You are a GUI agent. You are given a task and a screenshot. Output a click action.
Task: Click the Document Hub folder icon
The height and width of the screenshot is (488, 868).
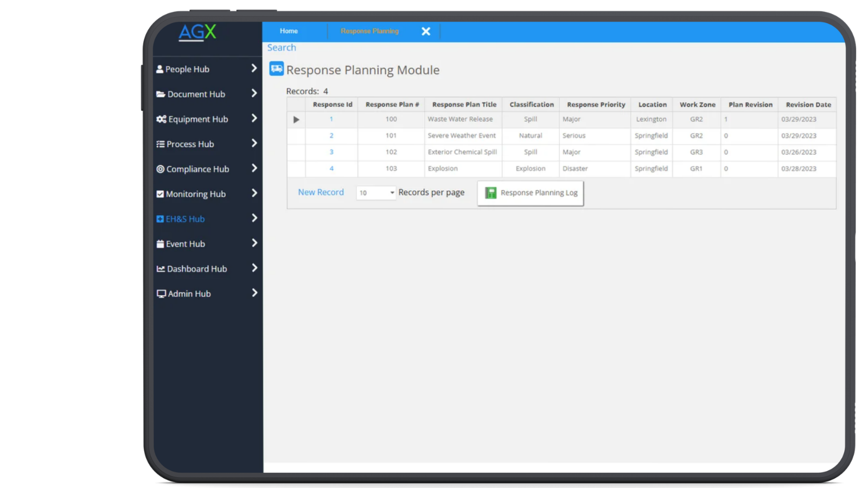tap(161, 94)
